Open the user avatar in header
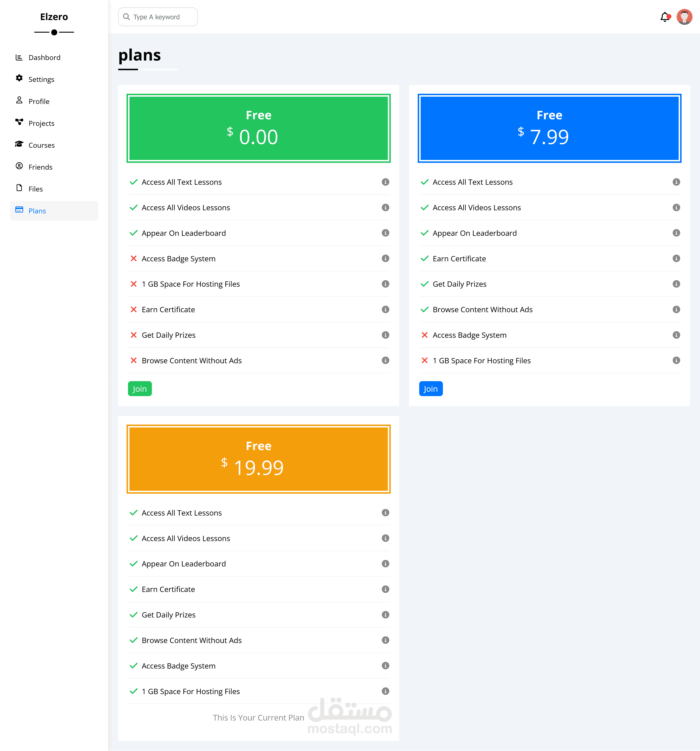700x751 pixels. [684, 17]
